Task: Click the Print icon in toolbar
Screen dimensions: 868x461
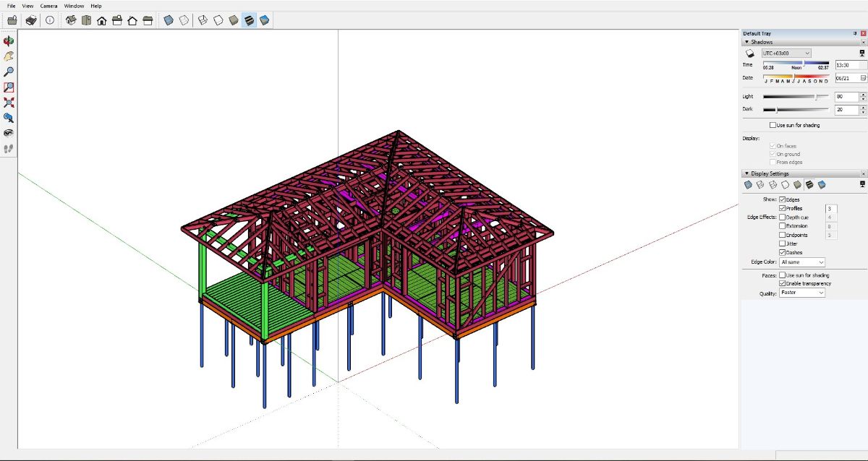Action: pos(31,21)
